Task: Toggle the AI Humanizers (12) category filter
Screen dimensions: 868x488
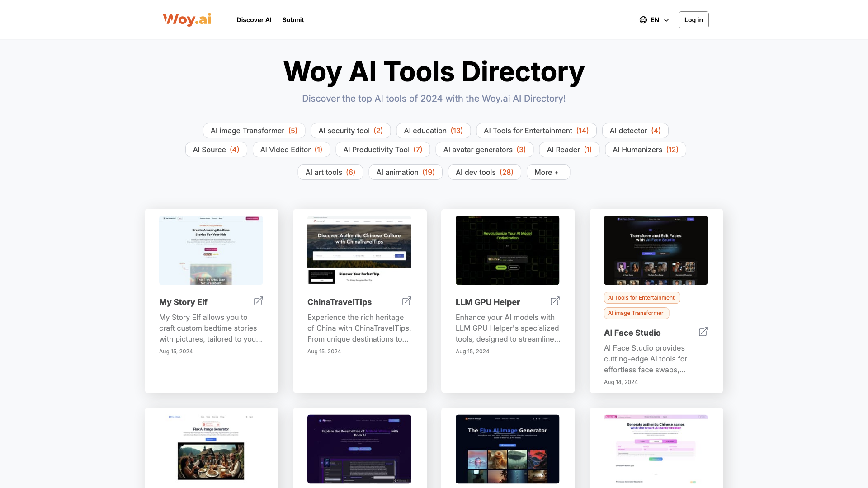Action: [x=646, y=150]
